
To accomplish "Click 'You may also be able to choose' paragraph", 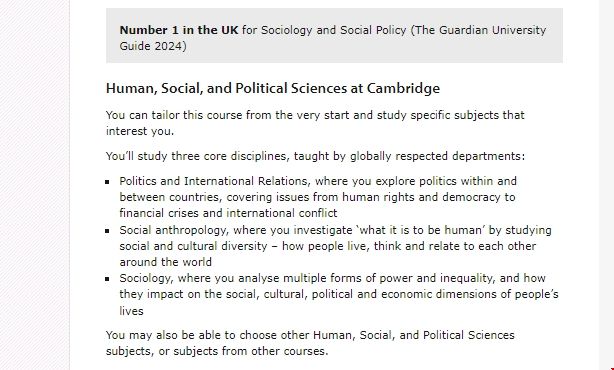I will click(x=310, y=343).
